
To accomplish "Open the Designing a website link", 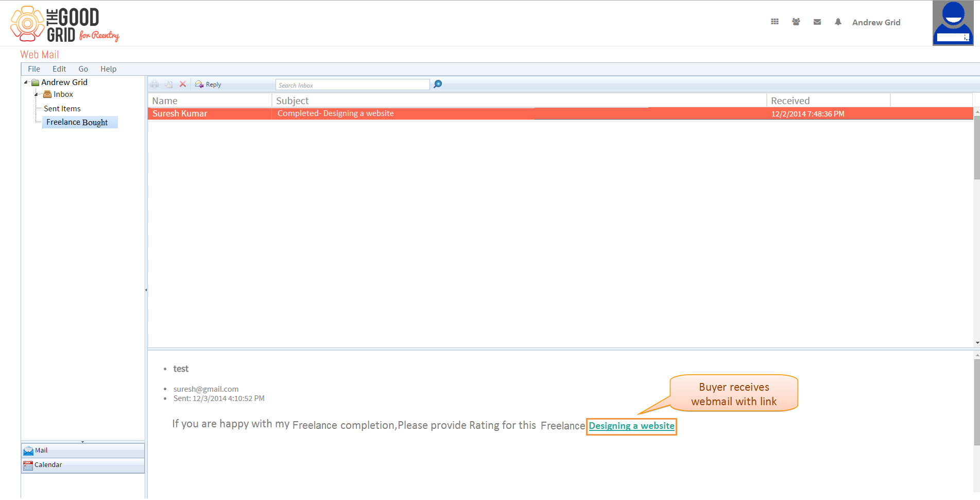I will click(x=631, y=426).
